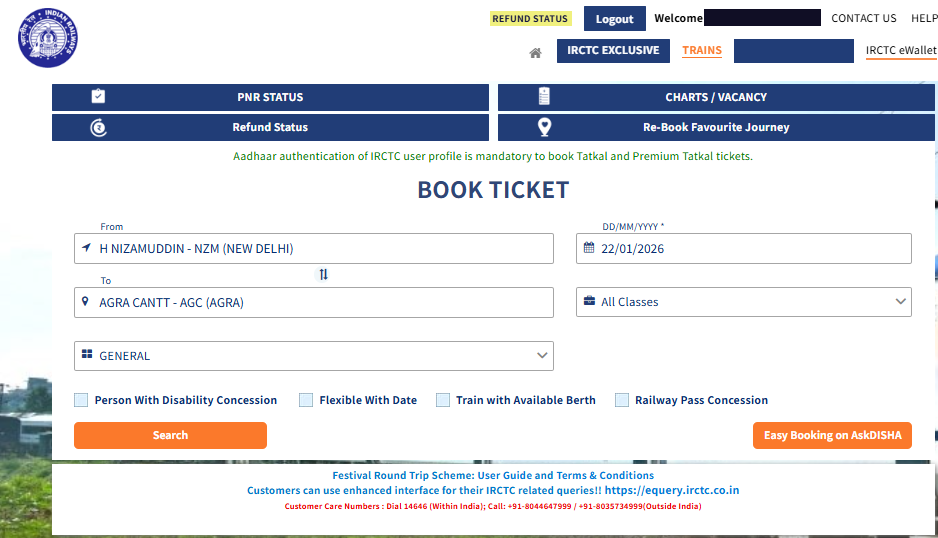Swap From and To stations

pos(323,274)
